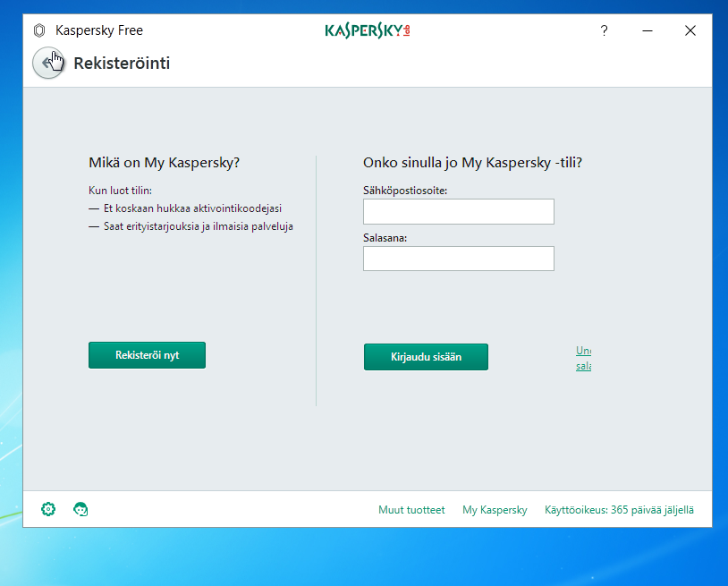This screenshot has height=586, width=728.
Task: Focus the Salasana password field
Action: pos(459,259)
